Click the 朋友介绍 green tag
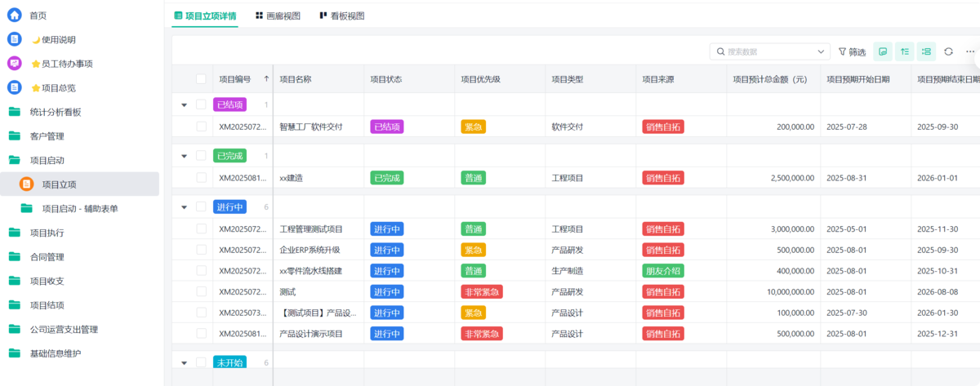The image size is (980, 386). (x=662, y=271)
